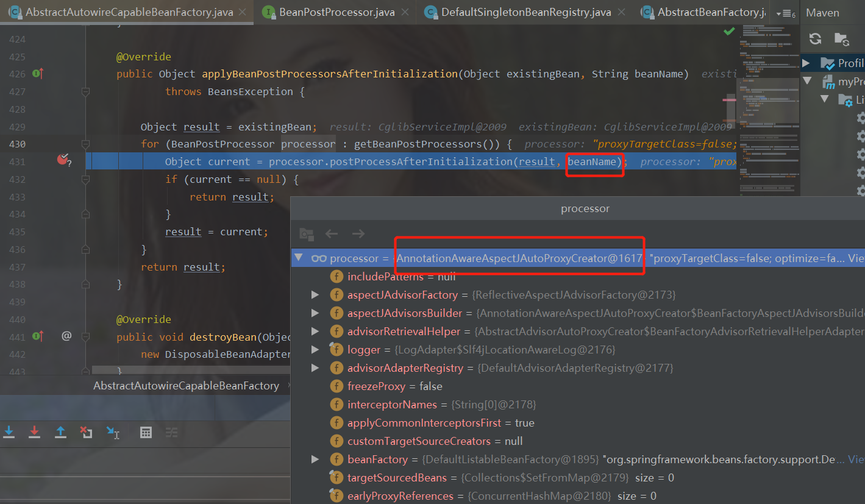Click the View link on beanFactory row
Screen dimensions: 865x504
click(856, 460)
